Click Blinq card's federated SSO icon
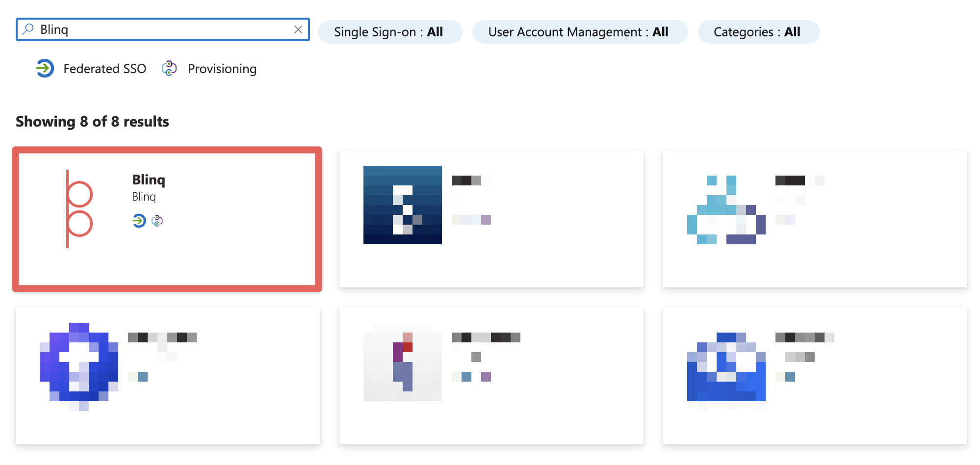This screenshot has width=980, height=465. 139,221
